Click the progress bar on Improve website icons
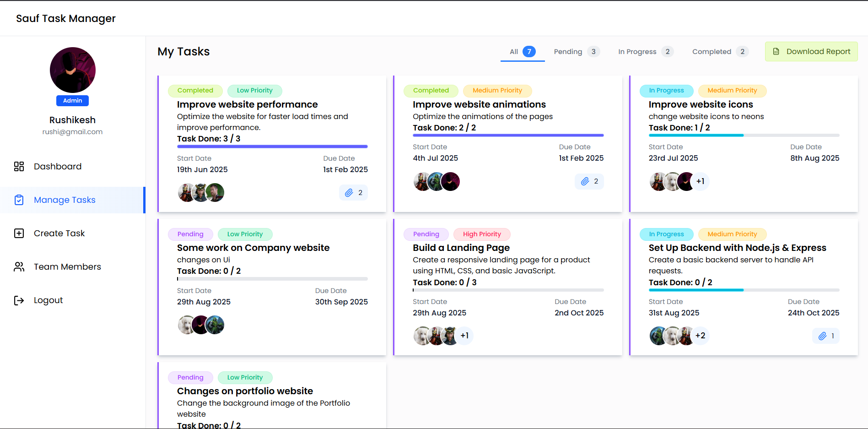Image resolution: width=868 pixels, height=429 pixels. (744, 136)
